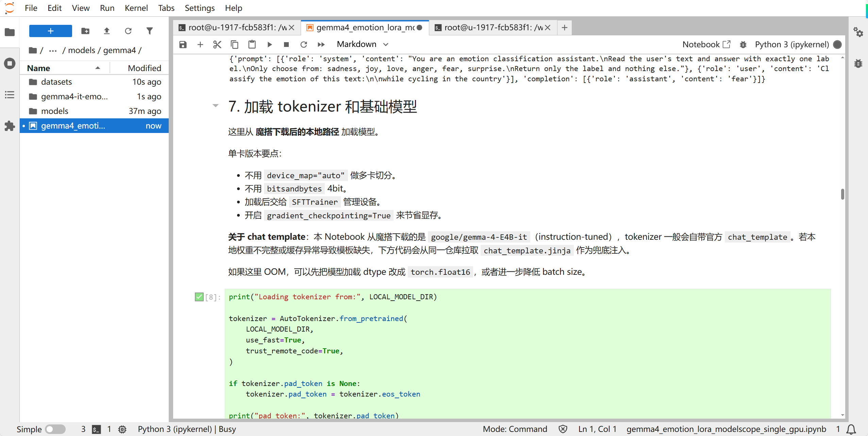The image size is (868, 436).
Task: Add a new launcher tab
Action: tap(564, 28)
